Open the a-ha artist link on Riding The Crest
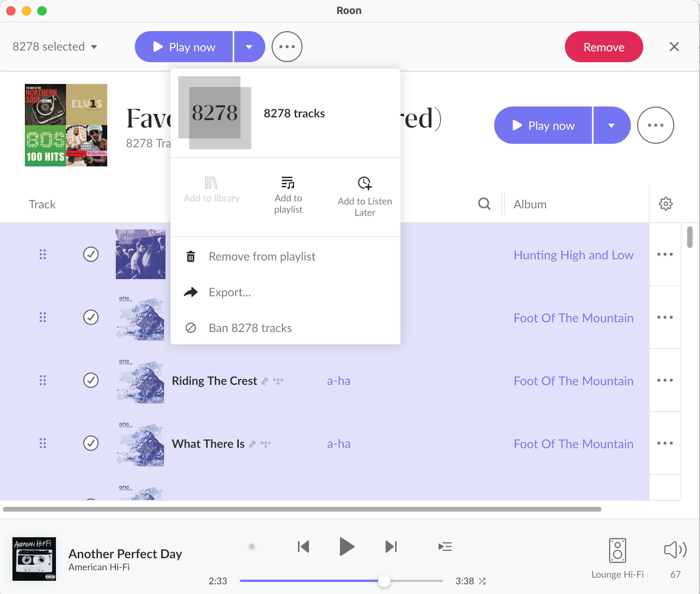The height and width of the screenshot is (594, 700). coord(339,381)
